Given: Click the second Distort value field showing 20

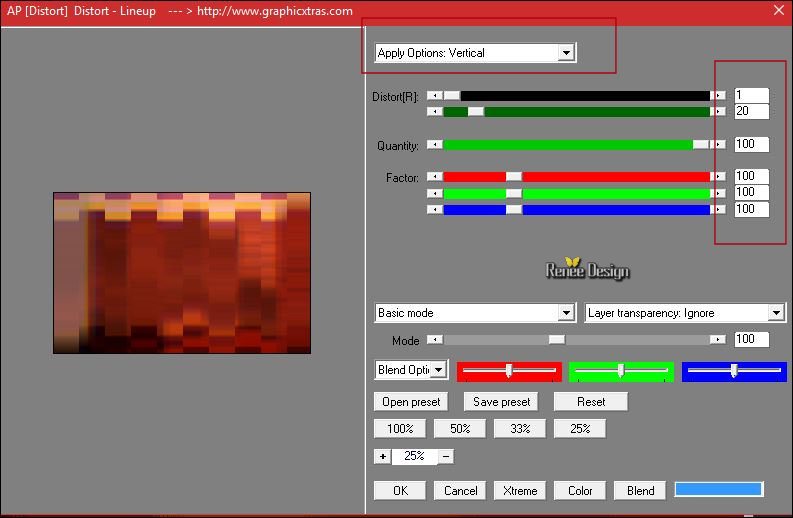Looking at the screenshot, I should (752, 111).
